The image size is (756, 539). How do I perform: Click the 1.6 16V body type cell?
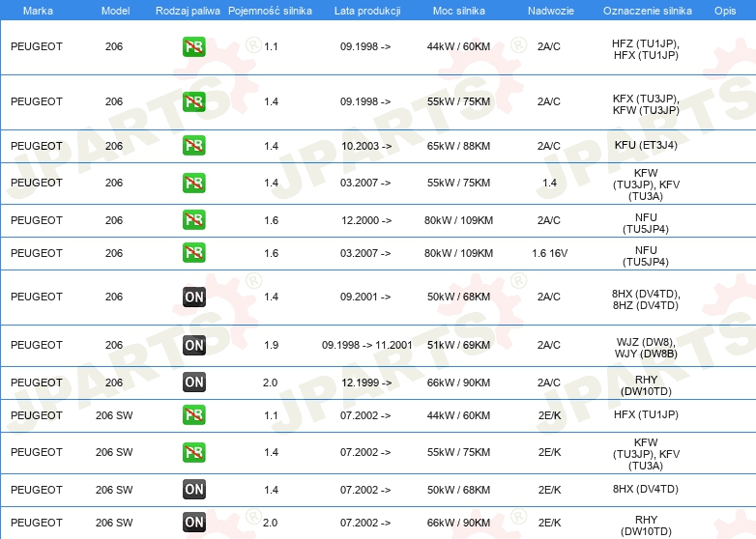click(549, 253)
